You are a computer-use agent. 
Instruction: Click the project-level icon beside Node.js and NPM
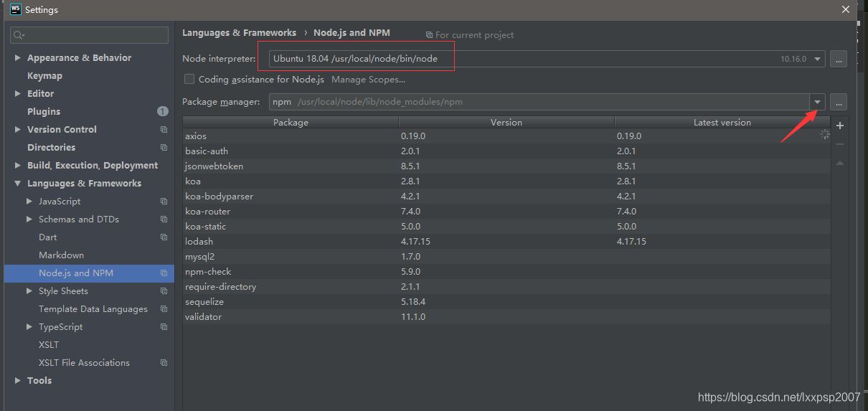pos(164,273)
